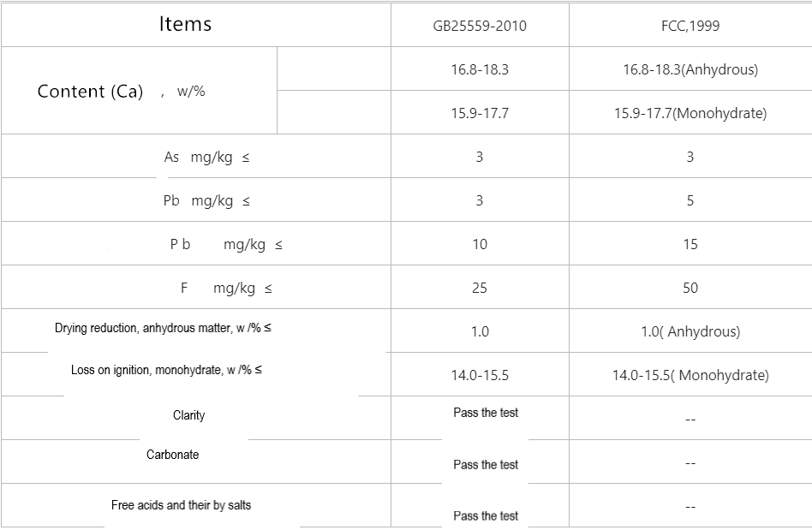Click the "Clarity" row label
This screenshot has height=530, width=812.
[x=188, y=415]
